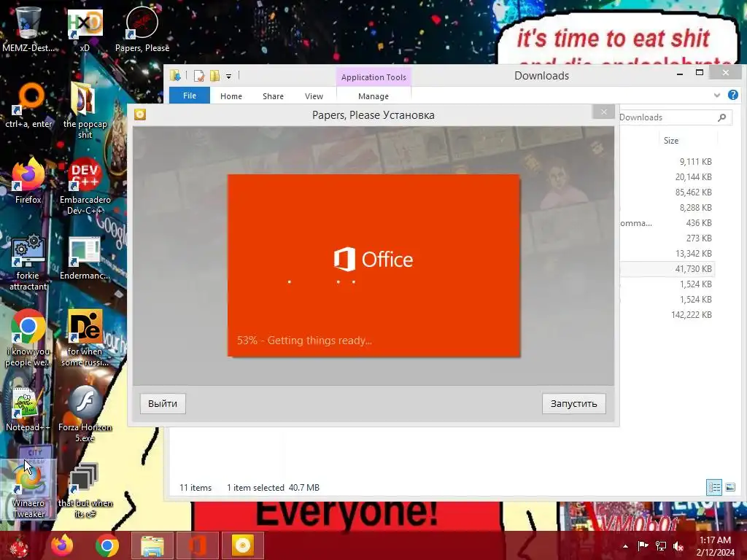
Task: Switch to File Explorer in the taskbar
Action: point(152,545)
